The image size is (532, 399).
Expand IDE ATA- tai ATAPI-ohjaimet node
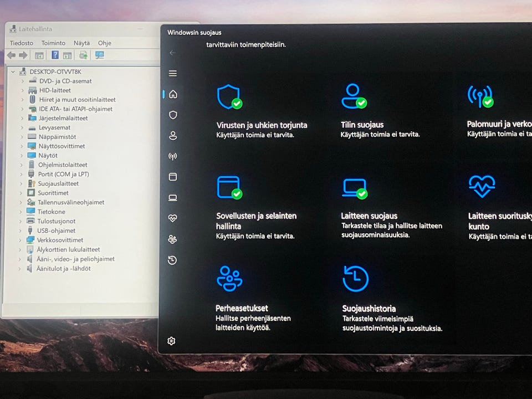(22, 109)
